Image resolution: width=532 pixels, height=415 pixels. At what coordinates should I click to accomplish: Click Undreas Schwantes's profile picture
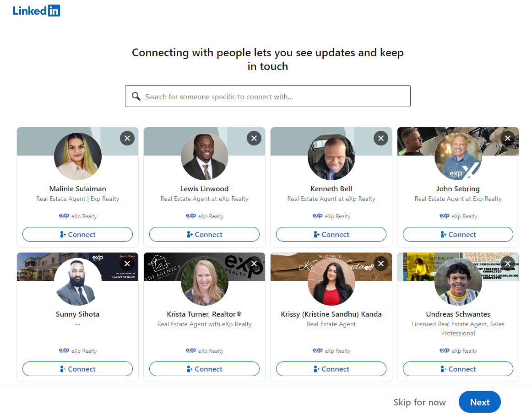point(458,282)
